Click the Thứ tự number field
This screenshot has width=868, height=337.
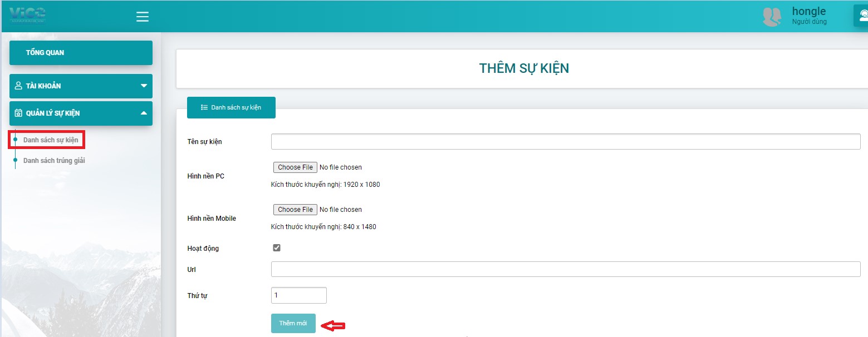click(298, 295)
